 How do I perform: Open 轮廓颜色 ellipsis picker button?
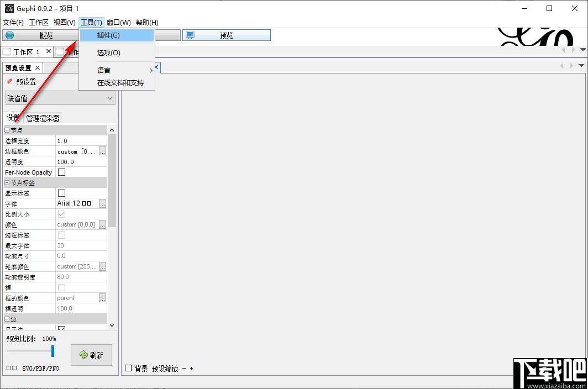pos(102,266)
